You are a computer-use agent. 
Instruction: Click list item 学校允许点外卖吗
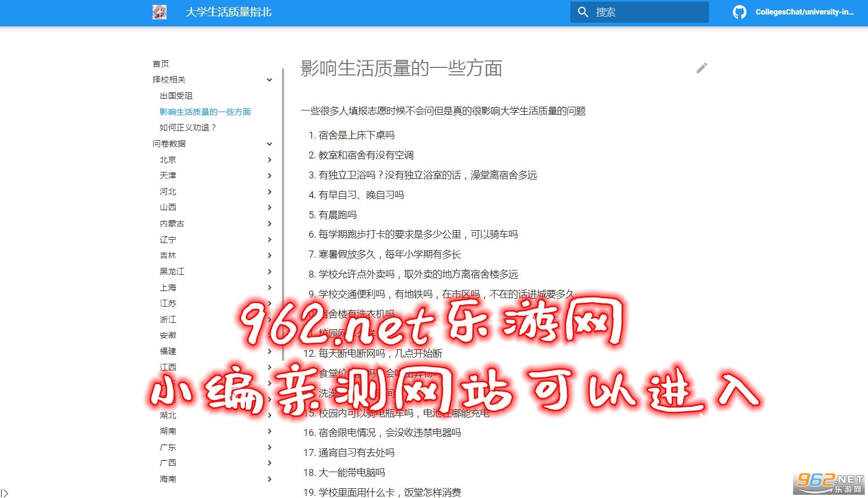418,274
